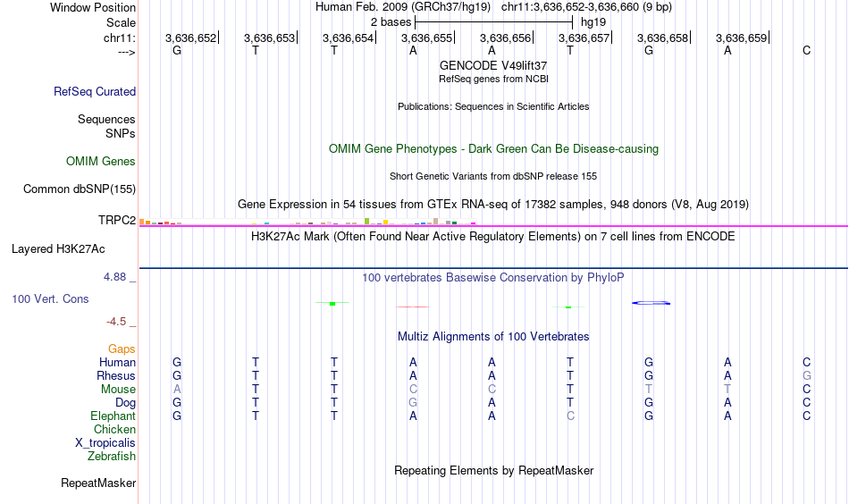Click the Window Position label

pyautogui.click(x=93, y=7)
